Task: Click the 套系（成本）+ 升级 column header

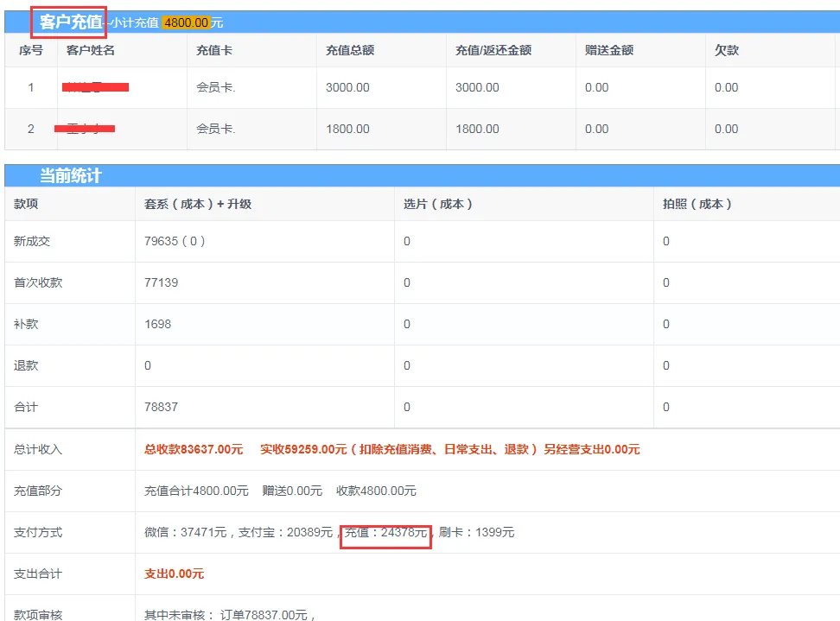Action: (x=198, y=204)
